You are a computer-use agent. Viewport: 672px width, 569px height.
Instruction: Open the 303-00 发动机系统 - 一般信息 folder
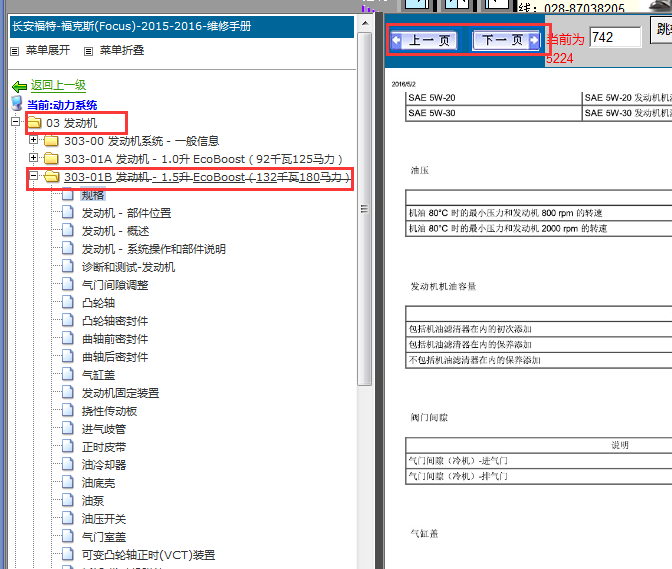coord(142,141)
